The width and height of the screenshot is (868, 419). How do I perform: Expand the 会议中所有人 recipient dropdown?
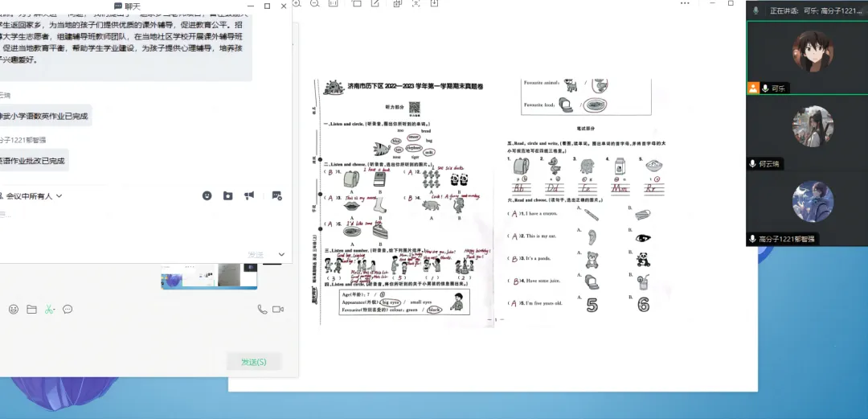[x=59, y=195]
